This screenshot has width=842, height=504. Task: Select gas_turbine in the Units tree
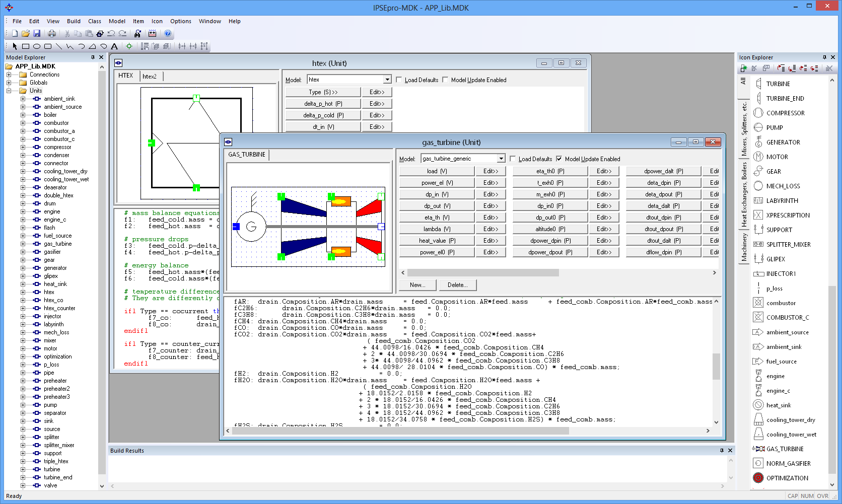tap(57, 244)
